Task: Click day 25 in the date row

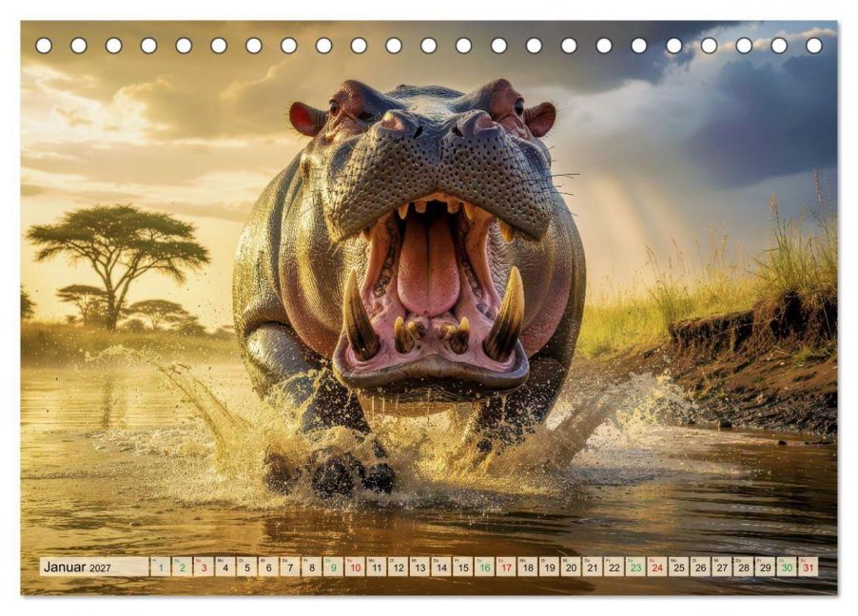Action: click(679, 567)
